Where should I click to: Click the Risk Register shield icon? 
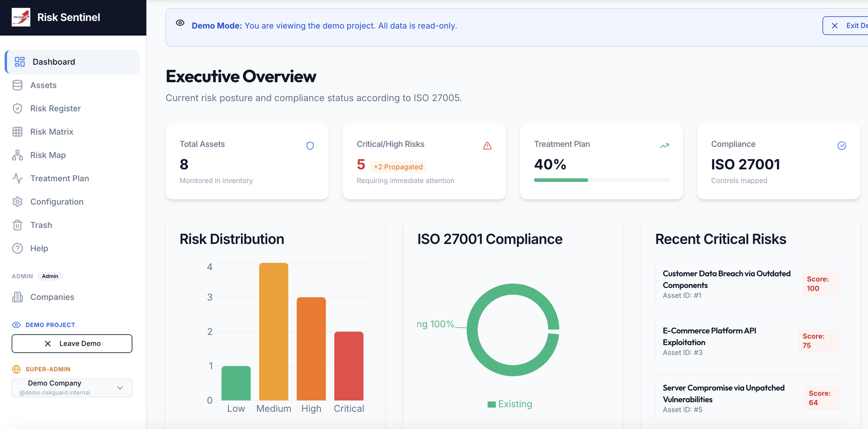point(18,108)
